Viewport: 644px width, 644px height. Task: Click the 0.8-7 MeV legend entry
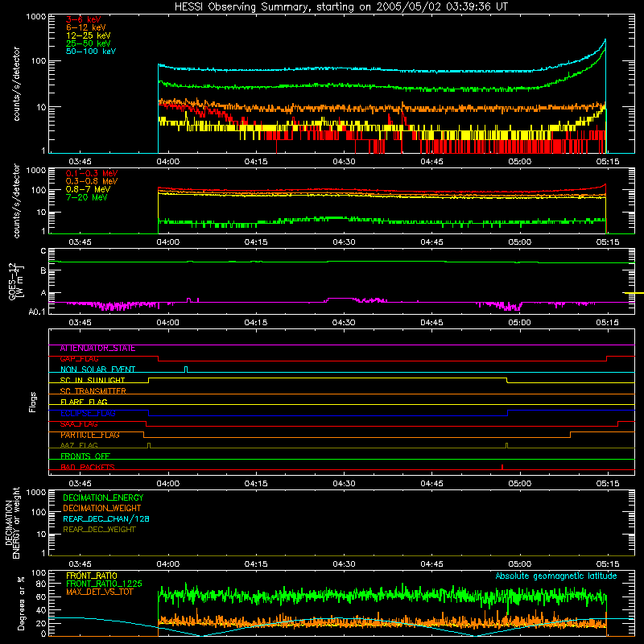(88, 189)
